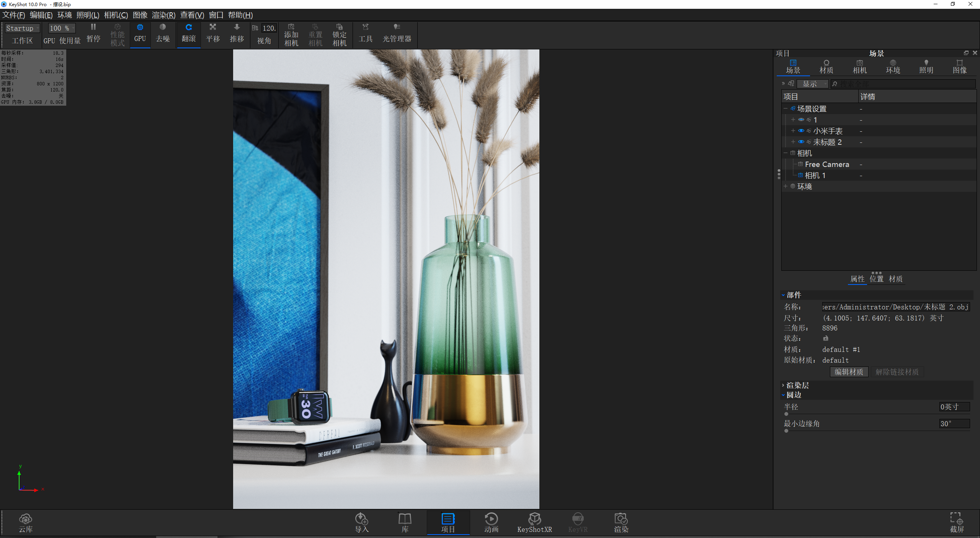
Task: Expand the 小米手表 tree node
Action: (793, 131)
